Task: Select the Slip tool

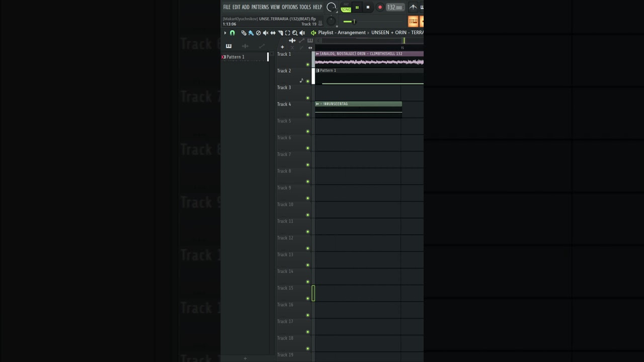Action: click(273, 33)
